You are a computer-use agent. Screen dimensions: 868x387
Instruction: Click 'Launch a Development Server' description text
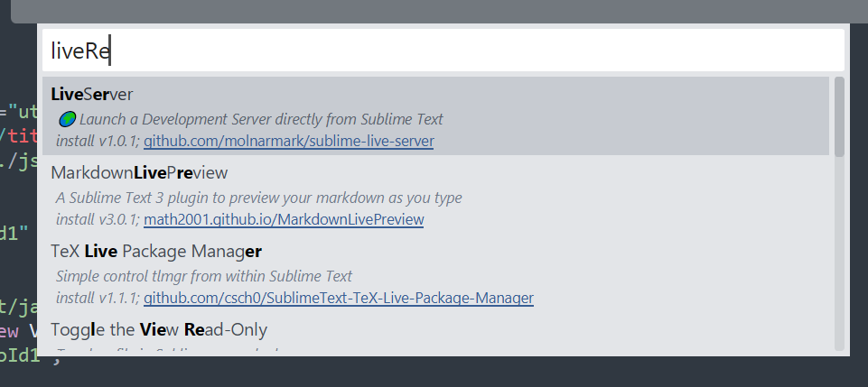pos(261,119)
